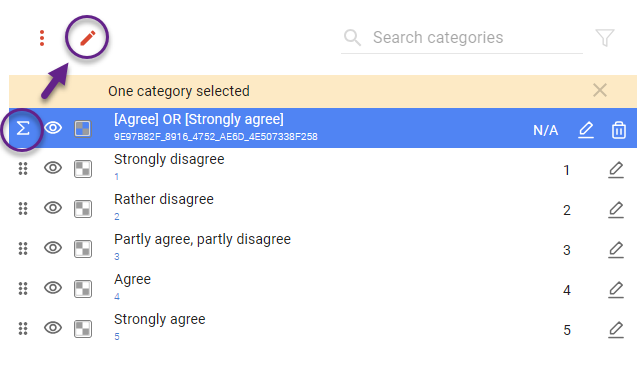
Task: Delete the [Agree] OR [Strongly agree] category
Action: pyautogui.click(x=618, y=130)
